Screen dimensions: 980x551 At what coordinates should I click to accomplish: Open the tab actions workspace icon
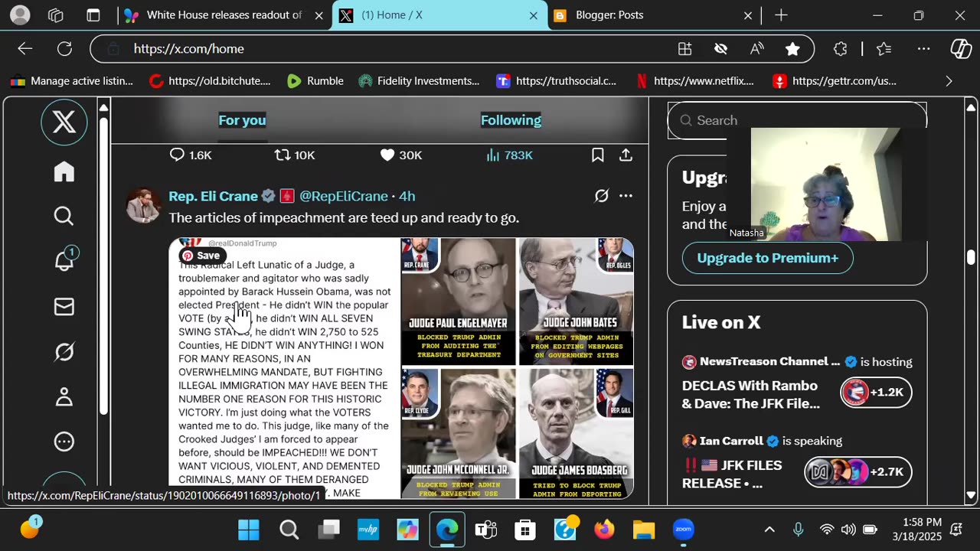[55, 15]
